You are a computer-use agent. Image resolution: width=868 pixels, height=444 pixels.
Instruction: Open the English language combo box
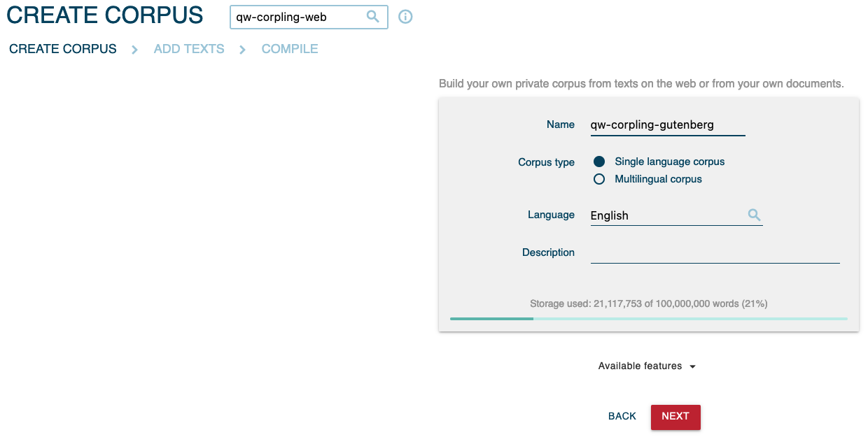(665, 215)
